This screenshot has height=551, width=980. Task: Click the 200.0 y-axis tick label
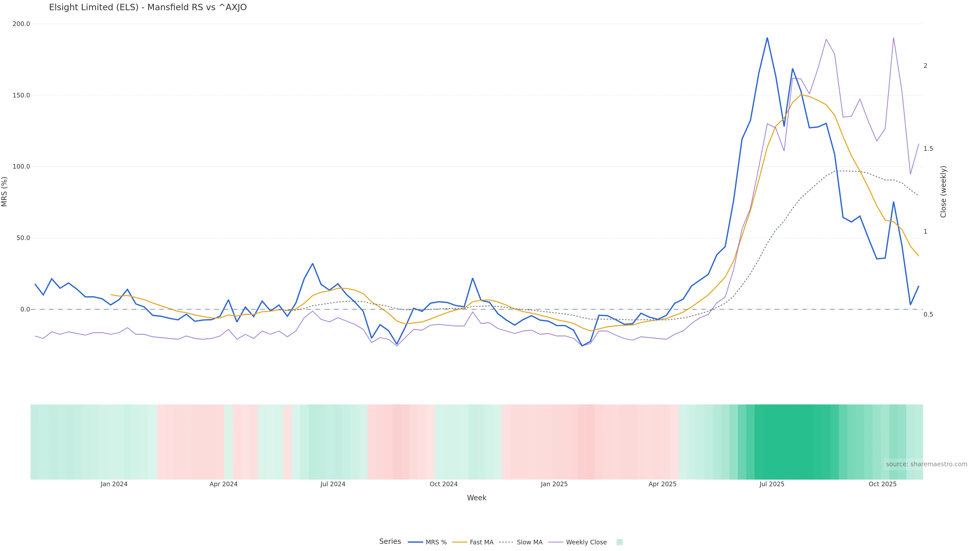(21, 24)
